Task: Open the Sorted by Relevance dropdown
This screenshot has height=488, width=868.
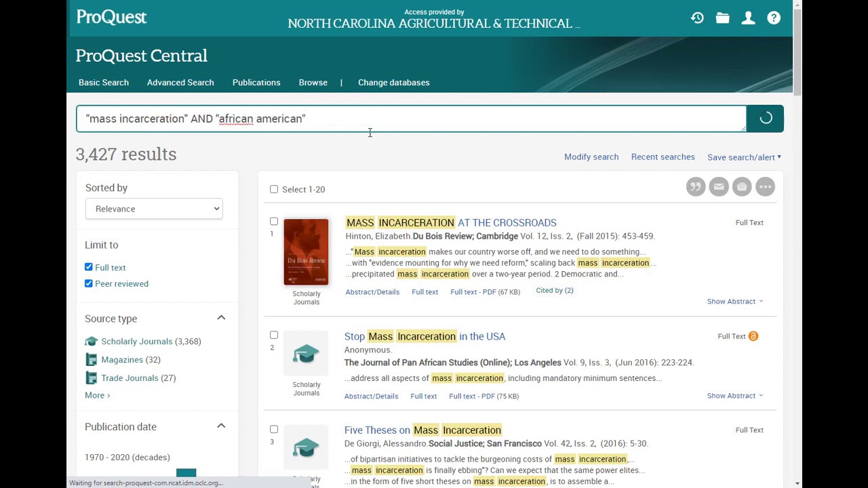Action: click(154, 209)
